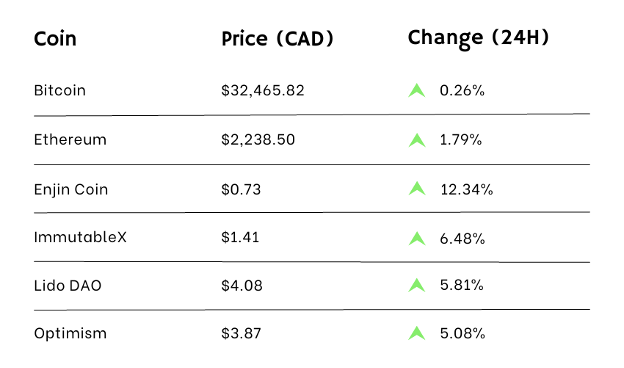Click the Bitcoin price $32,465.82
Viewport: 624px width, 368px height.
pos(263,91)
